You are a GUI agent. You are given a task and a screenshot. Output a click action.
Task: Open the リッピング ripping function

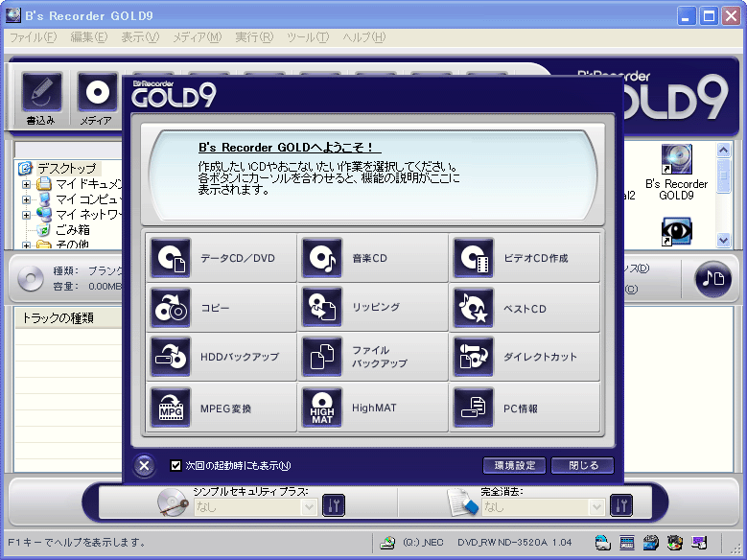click(x=373, y=308)
